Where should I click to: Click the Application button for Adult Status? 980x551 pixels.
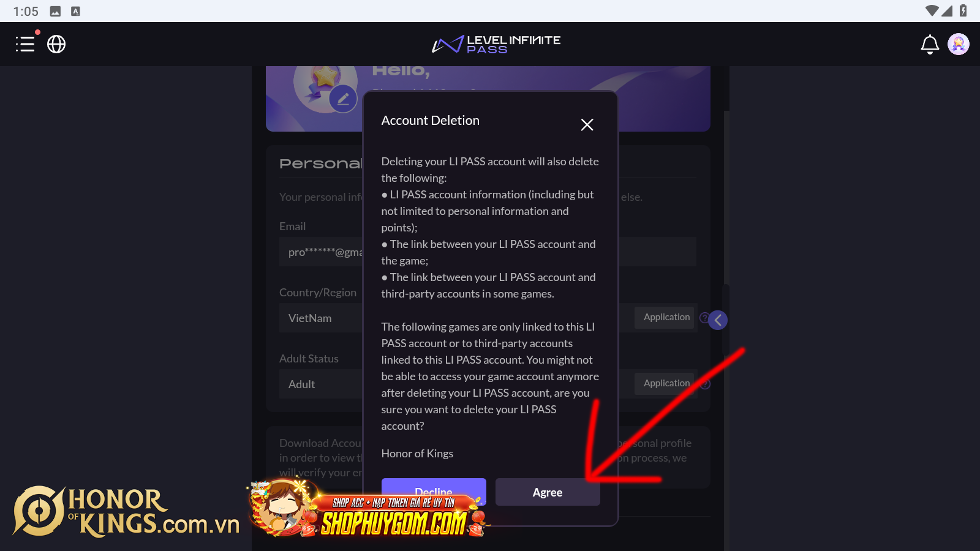[666, 383]
